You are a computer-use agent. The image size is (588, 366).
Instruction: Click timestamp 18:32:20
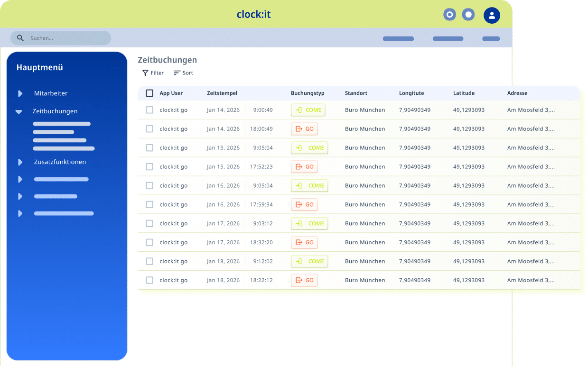tap(261, 242)
